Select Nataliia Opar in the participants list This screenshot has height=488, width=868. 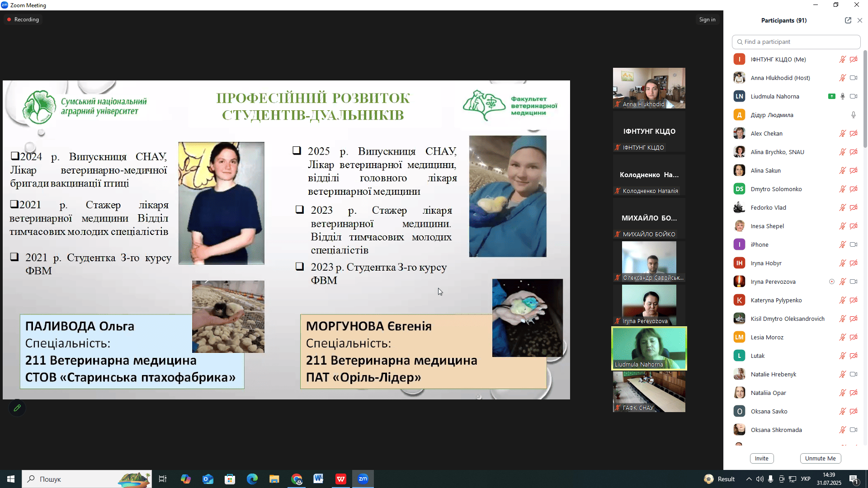pyautogui.click(x=795, y=393)
